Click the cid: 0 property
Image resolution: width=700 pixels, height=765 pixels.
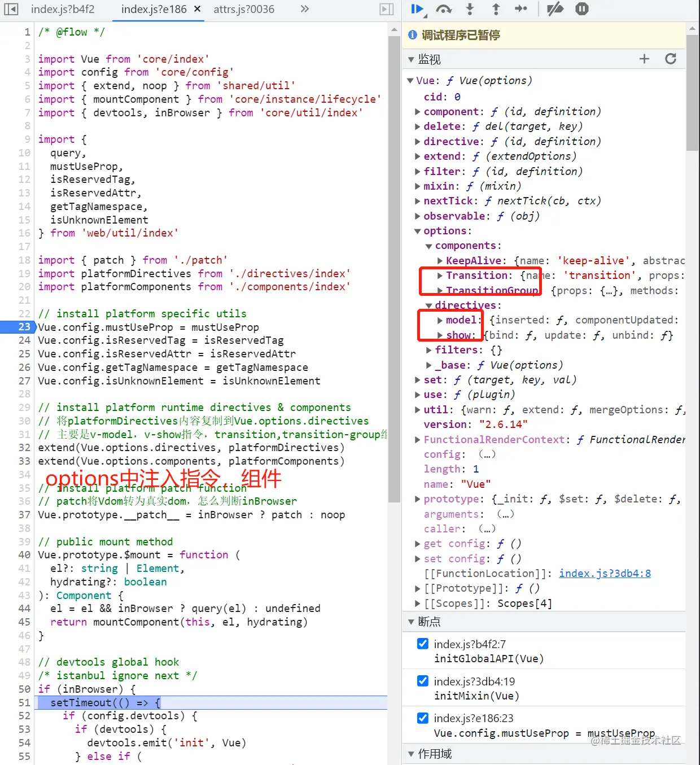(x=442, y=97)
